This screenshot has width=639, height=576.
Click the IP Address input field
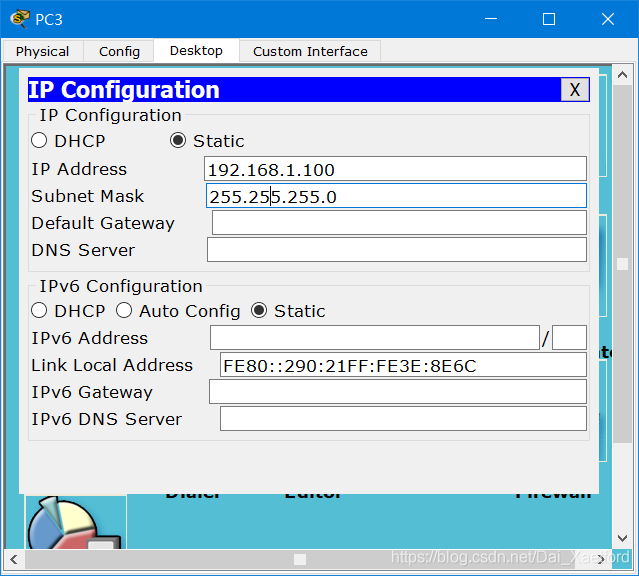point(395,169)
